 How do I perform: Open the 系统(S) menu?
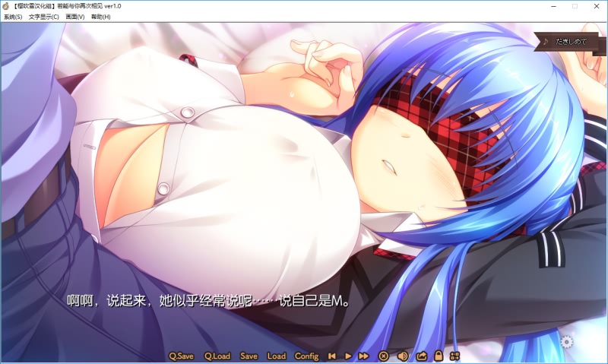click(13, 17)
